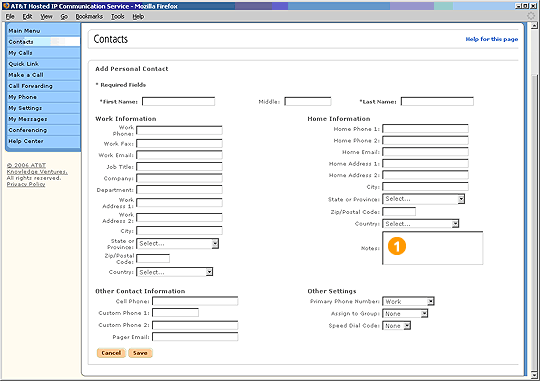Open the Edit menu
Screen dimensions: 540x381
[27, 17]
